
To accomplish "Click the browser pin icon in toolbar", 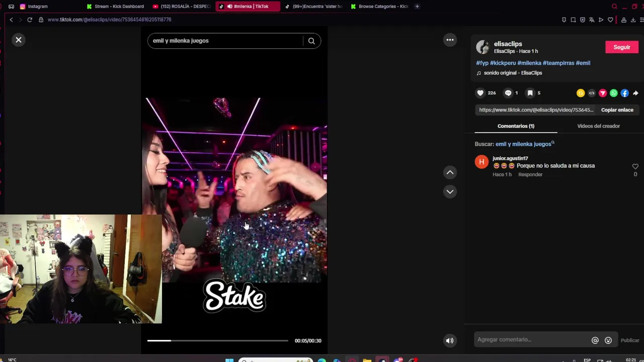I will click(x=564, y=20).
